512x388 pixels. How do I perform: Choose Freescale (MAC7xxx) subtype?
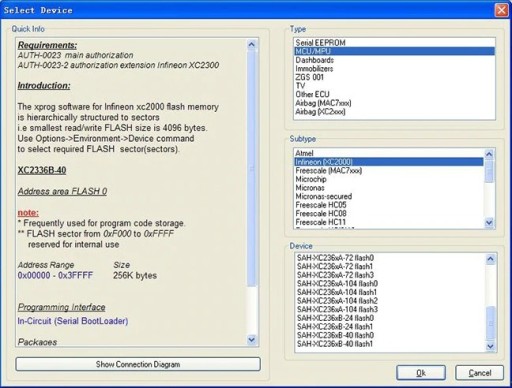[x=389, y=171]
